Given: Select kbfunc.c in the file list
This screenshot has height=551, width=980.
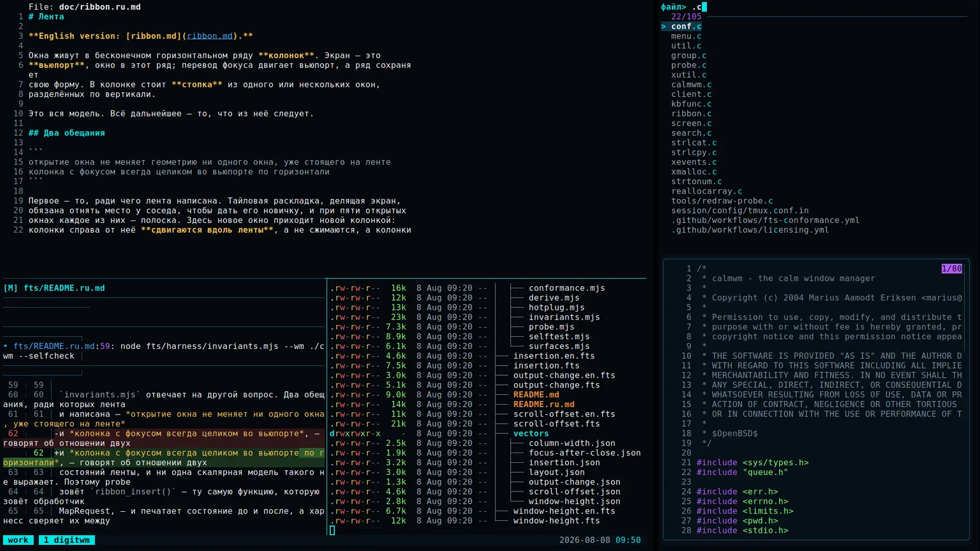Looking at the screenshot, I should [x=692, y=104].
